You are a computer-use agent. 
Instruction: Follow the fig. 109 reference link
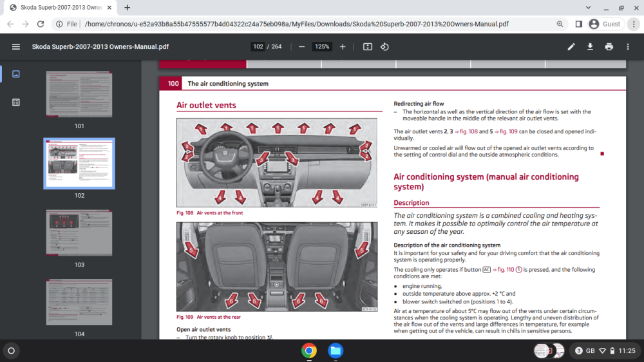point(506,131)
